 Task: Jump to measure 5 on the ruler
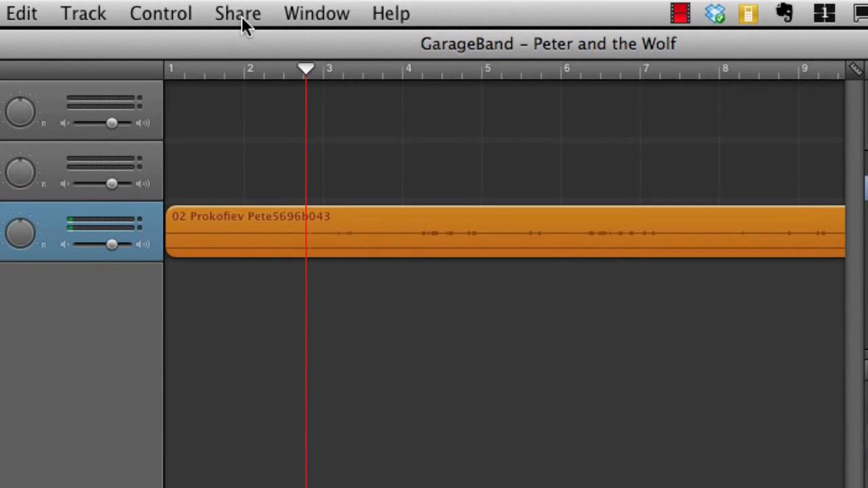click(488, 68)
